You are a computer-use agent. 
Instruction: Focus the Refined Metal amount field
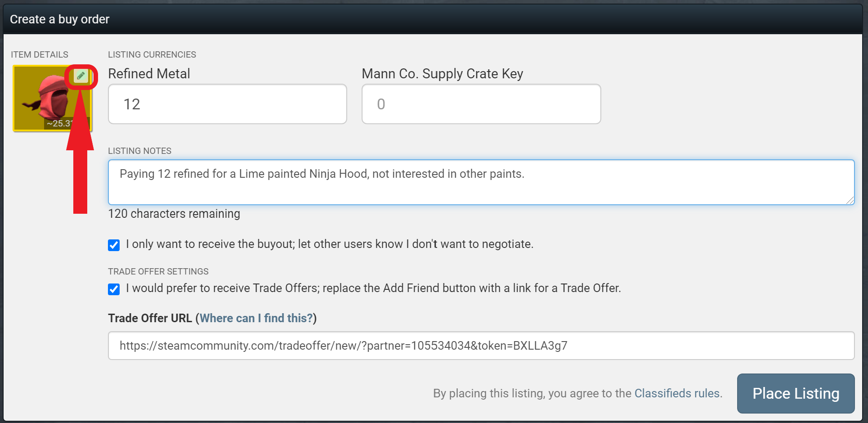coord(227,104)
